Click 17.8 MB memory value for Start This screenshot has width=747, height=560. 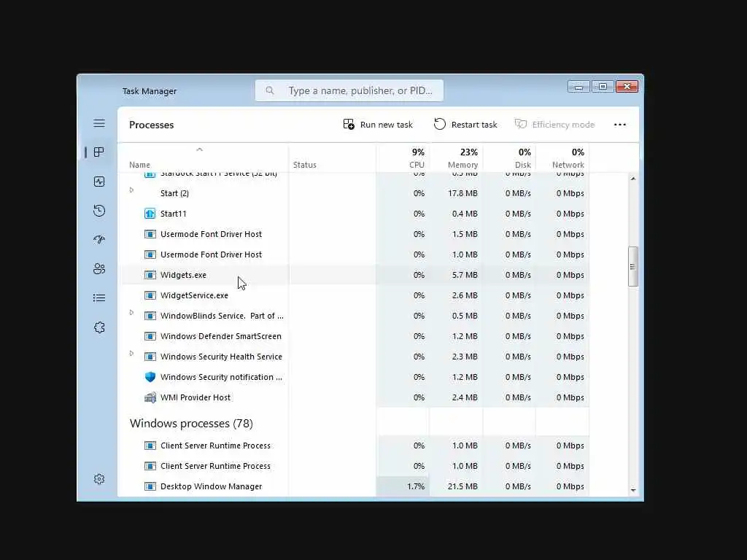click(x=462, y=193)
